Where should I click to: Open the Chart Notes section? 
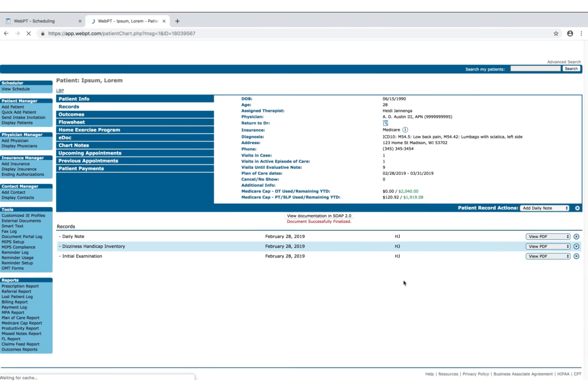point(135,145)
